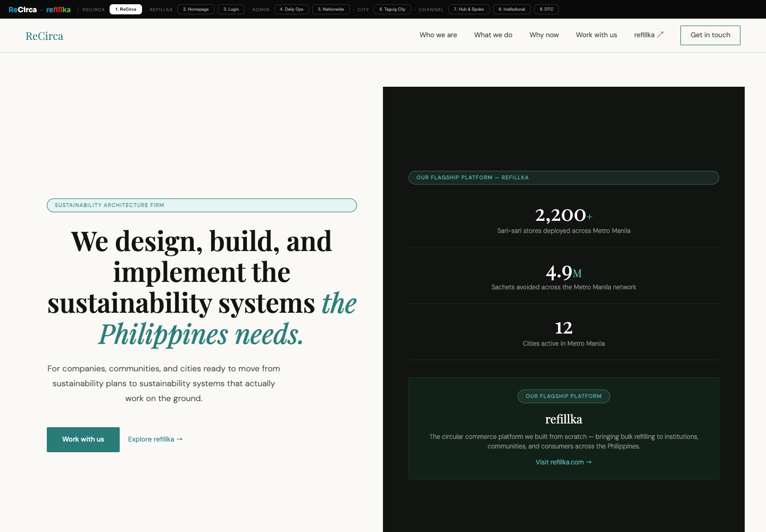
Task: Open the 3. Login tab
Action: [231, 9]
